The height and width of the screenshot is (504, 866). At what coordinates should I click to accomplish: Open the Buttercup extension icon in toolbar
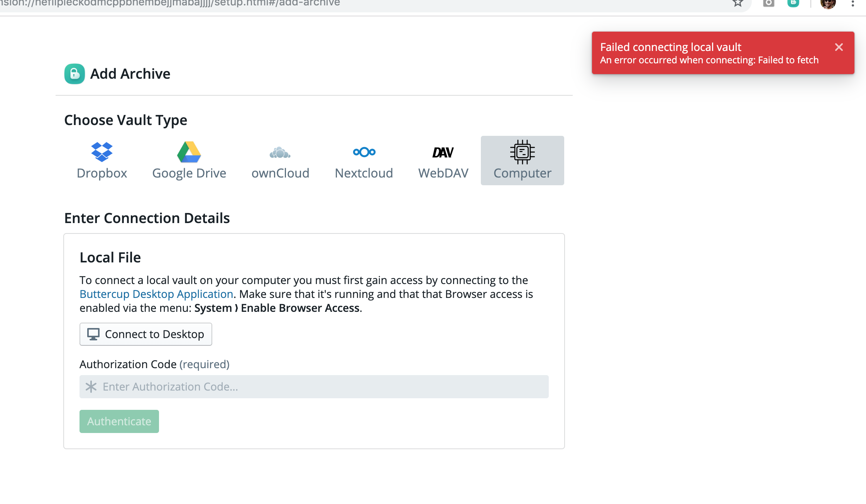coord(793,3)
